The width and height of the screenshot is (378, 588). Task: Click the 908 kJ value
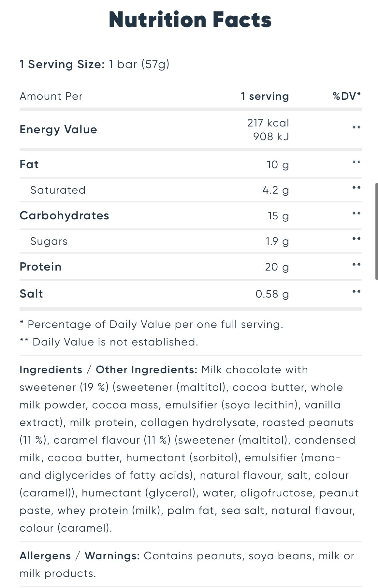tap(271, 136)
